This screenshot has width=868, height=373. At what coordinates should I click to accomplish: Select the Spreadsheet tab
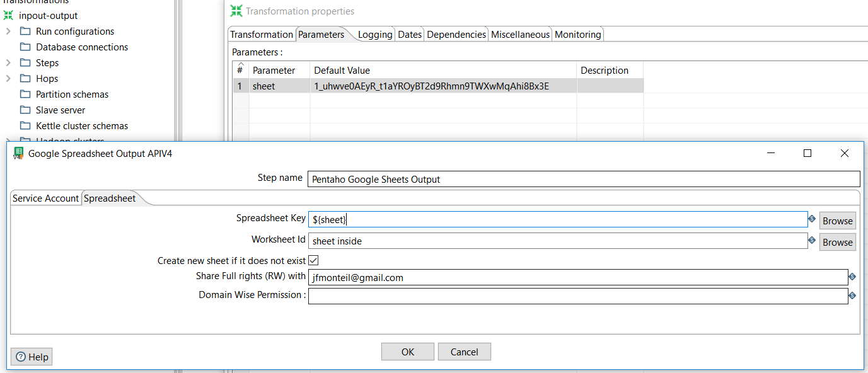point(110,198)
